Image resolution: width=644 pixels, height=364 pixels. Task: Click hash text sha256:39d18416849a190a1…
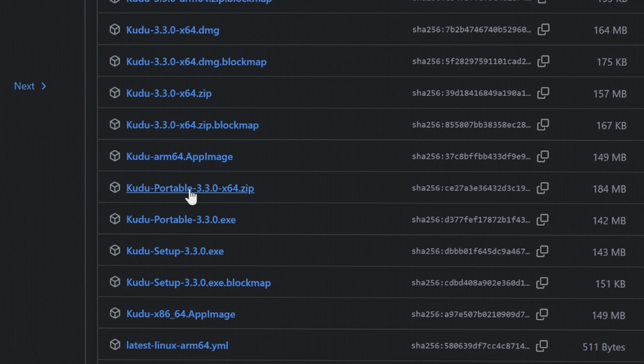(472, 93)
